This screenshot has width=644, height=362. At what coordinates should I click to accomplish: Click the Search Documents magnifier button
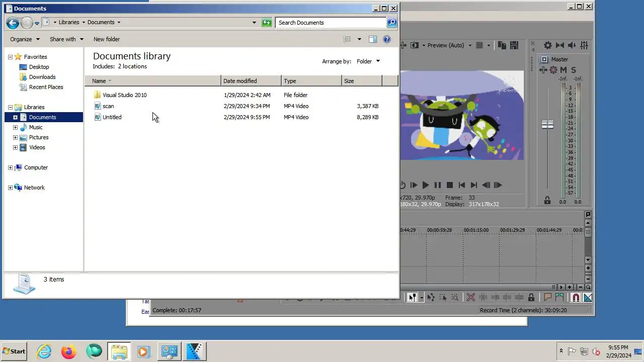[x=392, y=23]
